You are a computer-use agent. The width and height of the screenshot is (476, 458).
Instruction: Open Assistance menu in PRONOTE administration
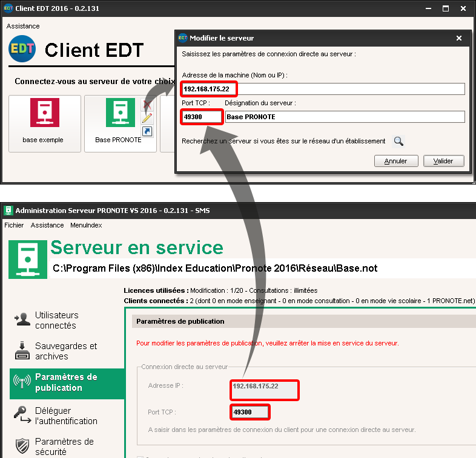click(47, 225)
